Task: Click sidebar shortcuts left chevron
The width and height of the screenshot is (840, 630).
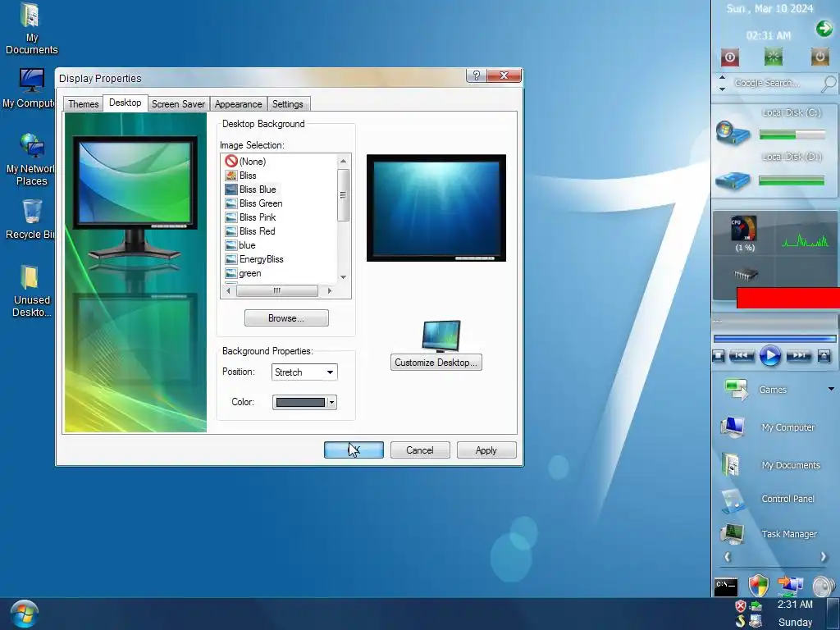Action: (x=727, y=557)
